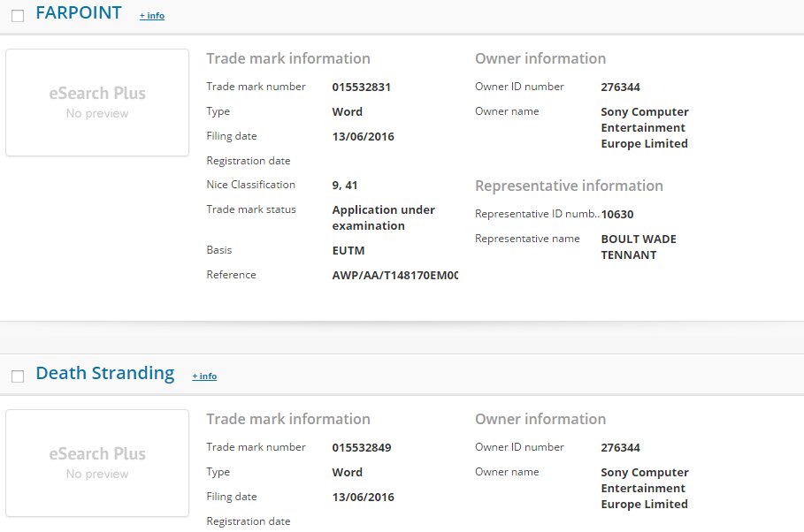804x532 pixels.
Task: Select FARPOINT type value Word
Action: pos(347,111)
